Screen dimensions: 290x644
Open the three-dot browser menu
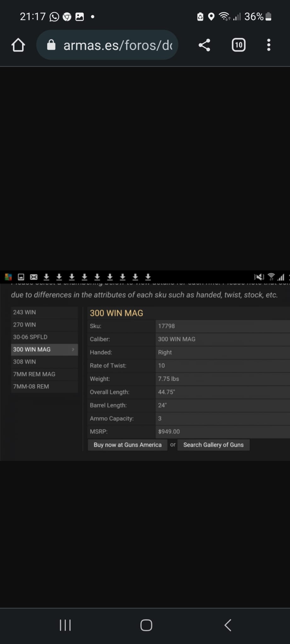pos(268,45)
